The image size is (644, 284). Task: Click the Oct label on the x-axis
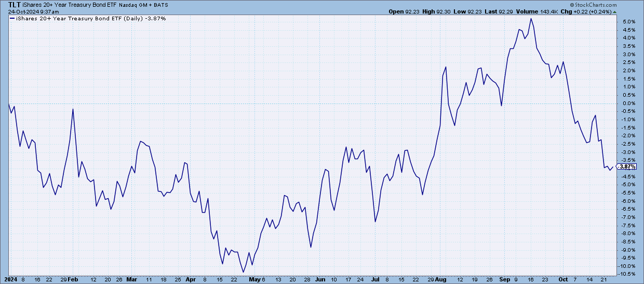(x=562, y=279)
